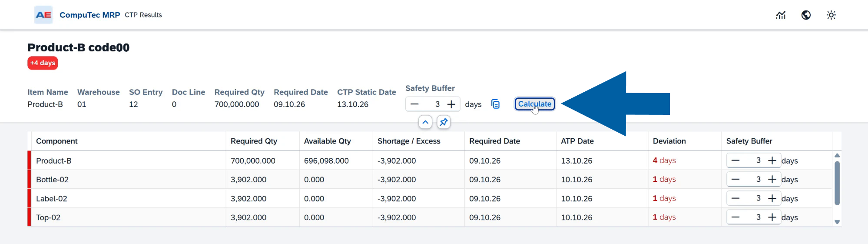Click the +4 days red badge
868x244 pixels.
(43, 63)
